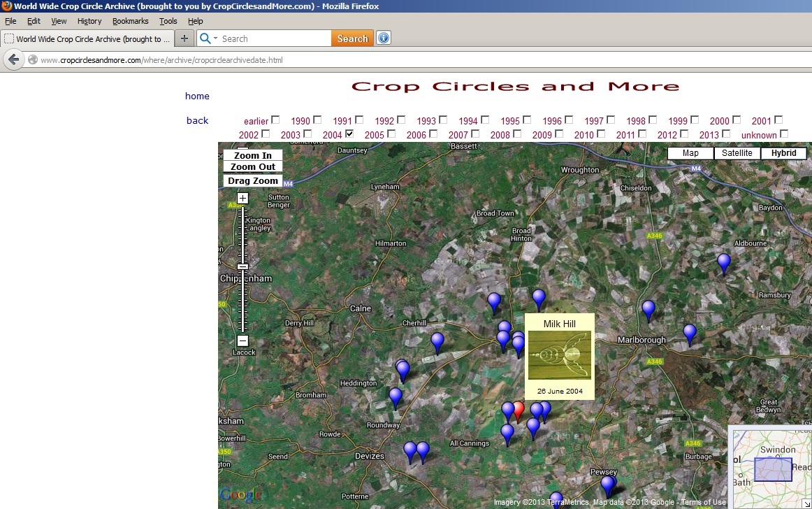Click the zoom slider handle
Image resolution: width=812 pixels, height=509 pixels.
coord(242,266)
